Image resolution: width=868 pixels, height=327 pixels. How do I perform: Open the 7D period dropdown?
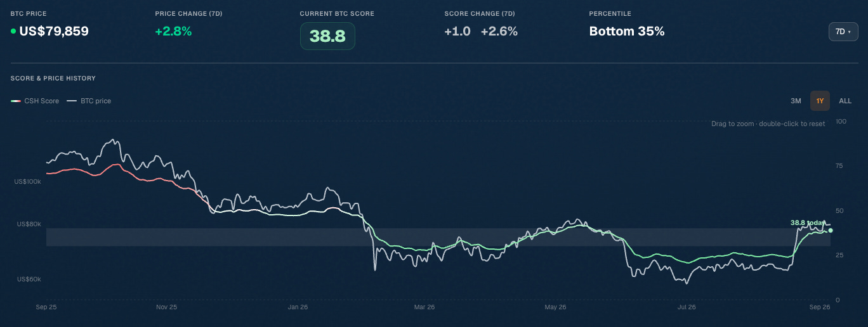click(843, 32)
